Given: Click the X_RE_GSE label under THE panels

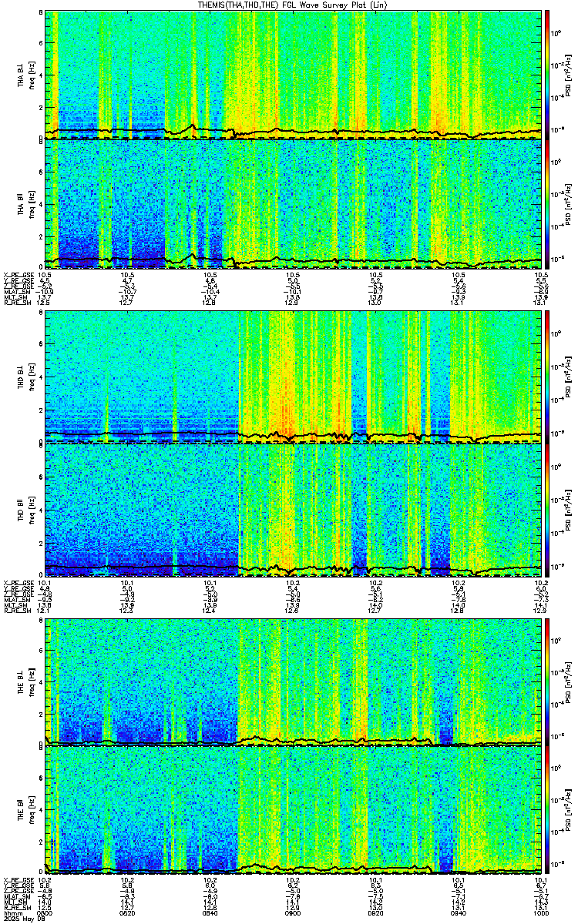Looking at the screenshot, I should click(15, 879).
